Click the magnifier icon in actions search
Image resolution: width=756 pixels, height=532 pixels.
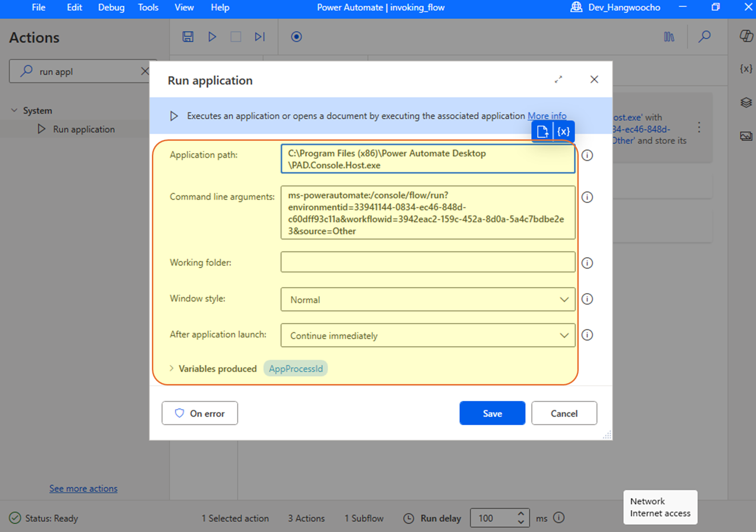(26, 71)
